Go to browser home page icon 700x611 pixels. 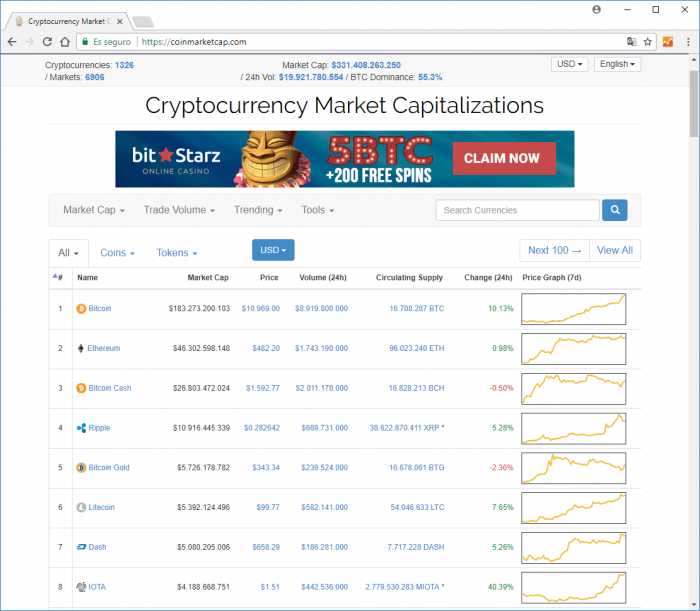coord(65,42)
